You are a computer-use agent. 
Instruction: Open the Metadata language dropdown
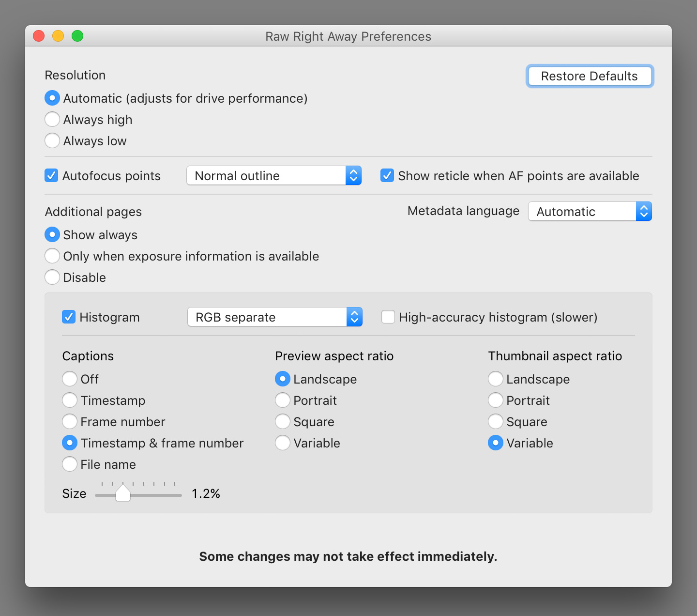click(x=590, y=211)
